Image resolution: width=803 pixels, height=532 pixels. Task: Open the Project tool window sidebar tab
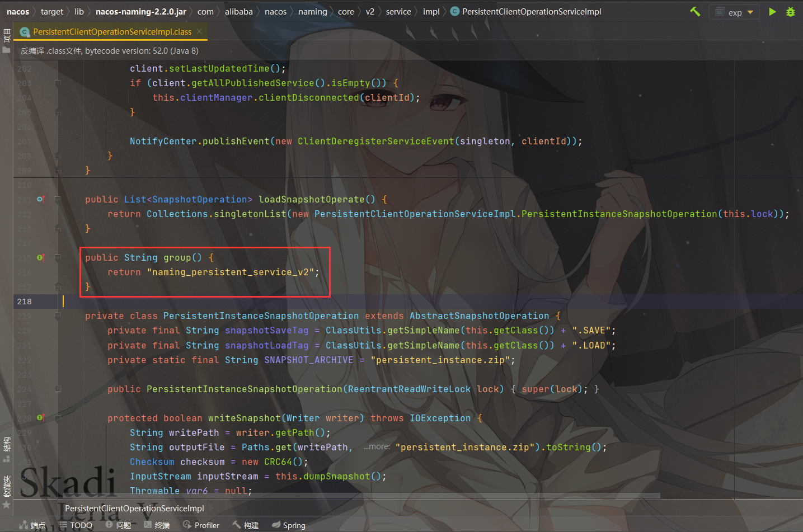pos(7,41)
